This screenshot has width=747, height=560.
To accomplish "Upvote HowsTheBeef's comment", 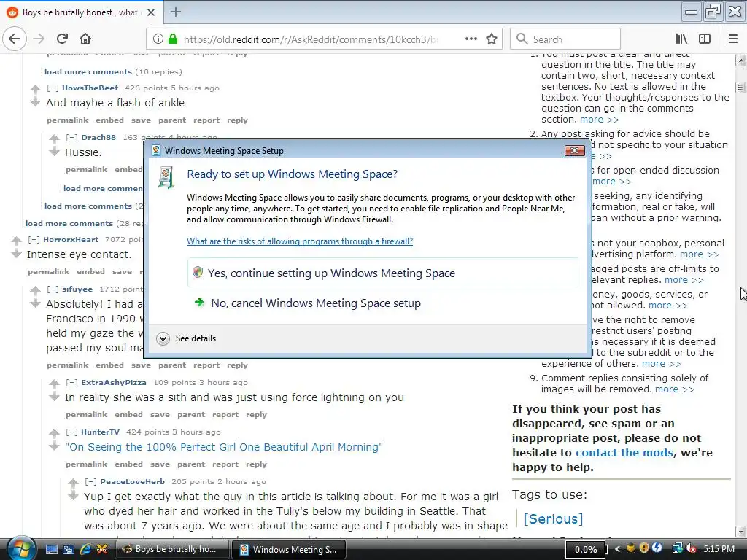I will (35, 88).
